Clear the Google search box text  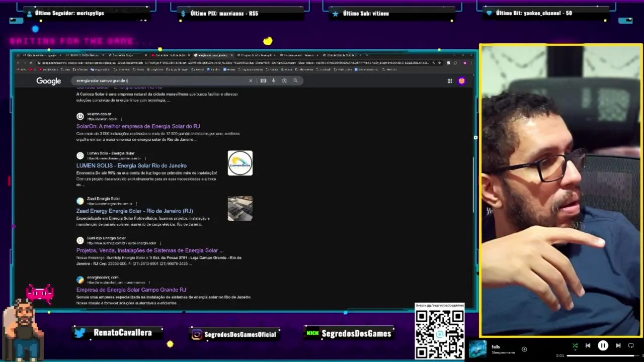click(x=251, y=80)
